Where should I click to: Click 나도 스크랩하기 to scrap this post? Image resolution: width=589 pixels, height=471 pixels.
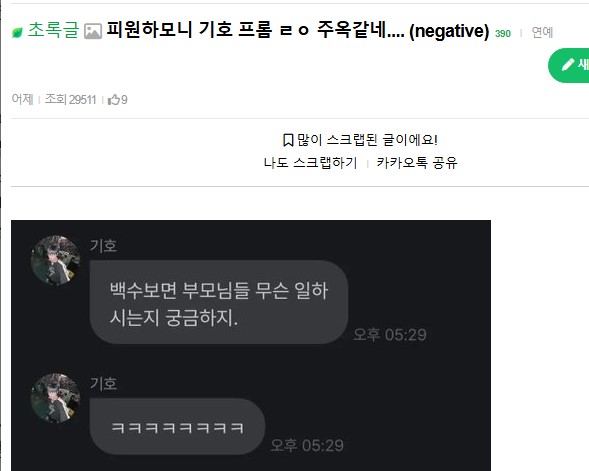pyautogui.click(x=310, y=163)
